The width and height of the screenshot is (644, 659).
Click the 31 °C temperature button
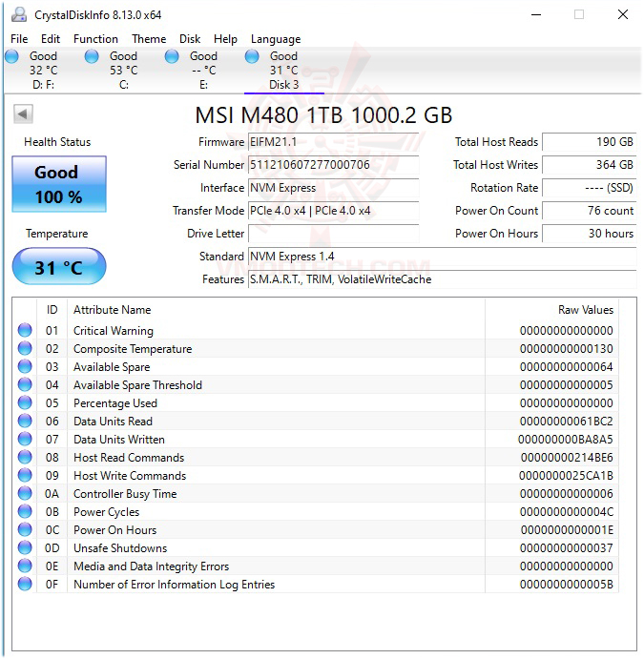click(x=59, y=266)
